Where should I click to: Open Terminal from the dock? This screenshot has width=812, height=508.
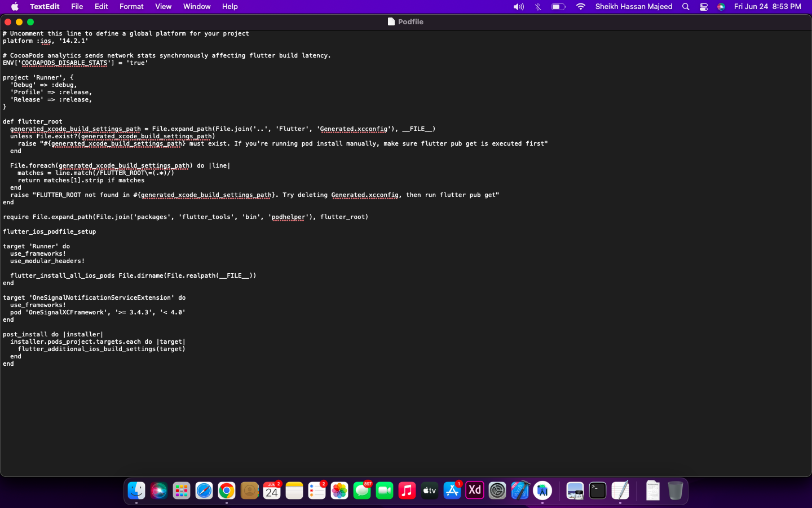click(598, 491)
